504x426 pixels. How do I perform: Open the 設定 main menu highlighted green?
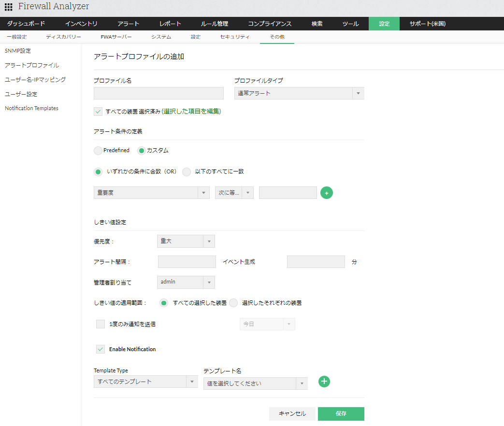384,24
